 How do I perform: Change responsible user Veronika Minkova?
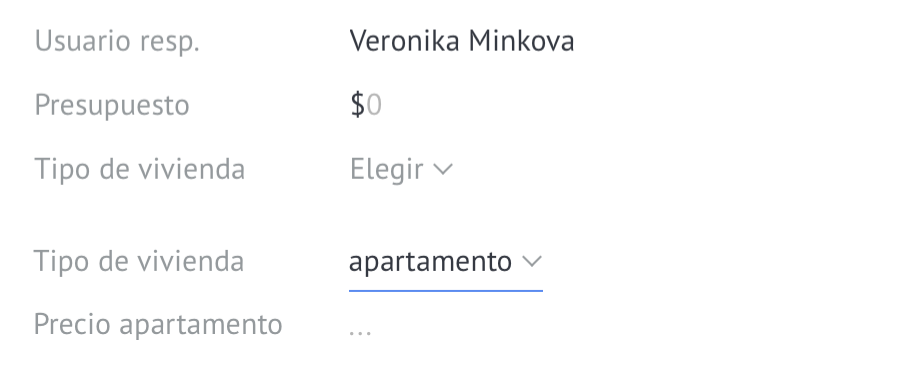tap(462, 41)
